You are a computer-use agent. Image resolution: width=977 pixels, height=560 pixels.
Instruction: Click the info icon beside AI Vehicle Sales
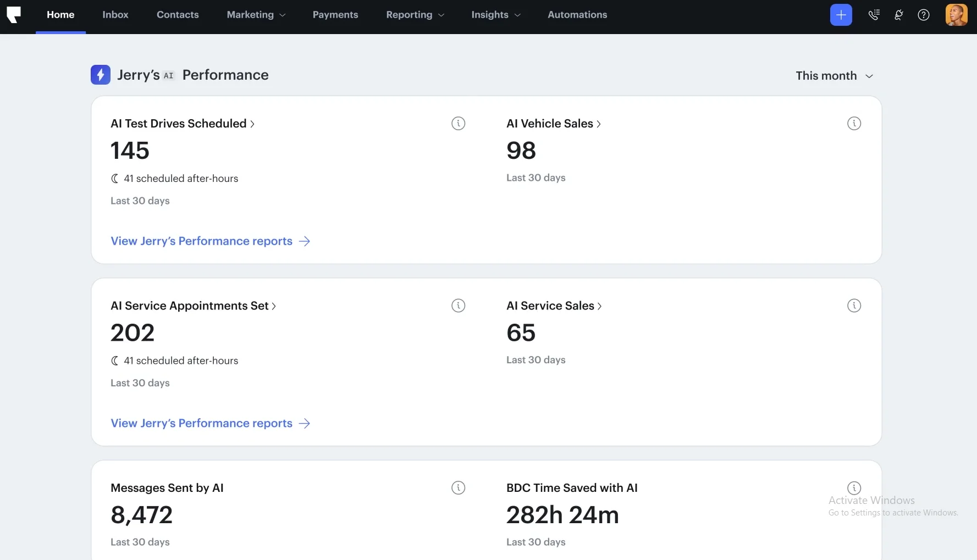pyautogui.click(x=854, y=124)
